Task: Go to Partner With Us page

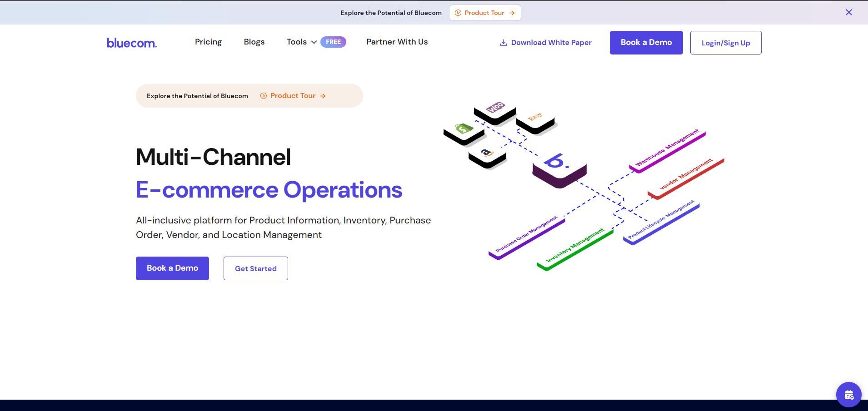Action: (397, 42)
